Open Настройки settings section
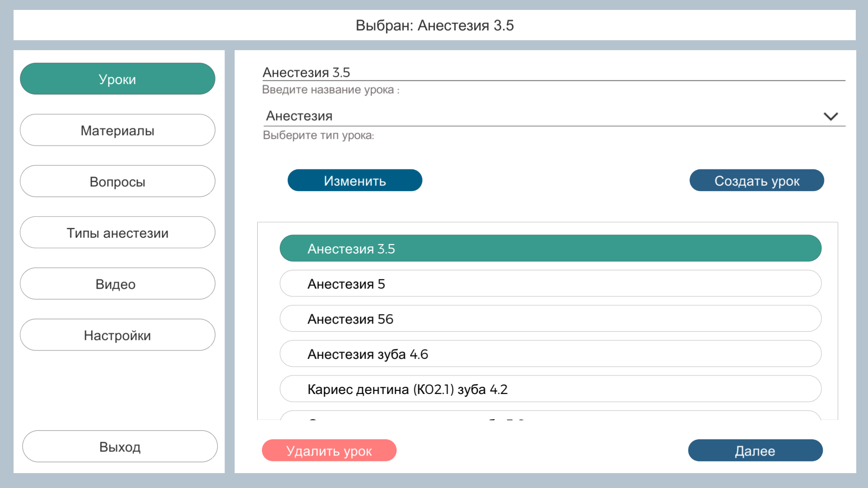 [118, 335]
